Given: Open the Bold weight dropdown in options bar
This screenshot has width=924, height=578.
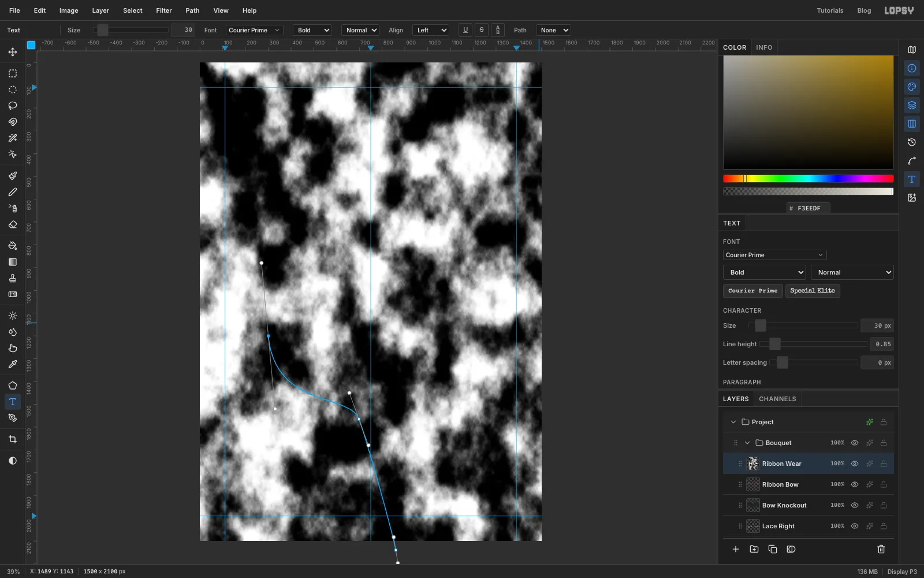Looking at the screenshot, I should click(312, 30).
